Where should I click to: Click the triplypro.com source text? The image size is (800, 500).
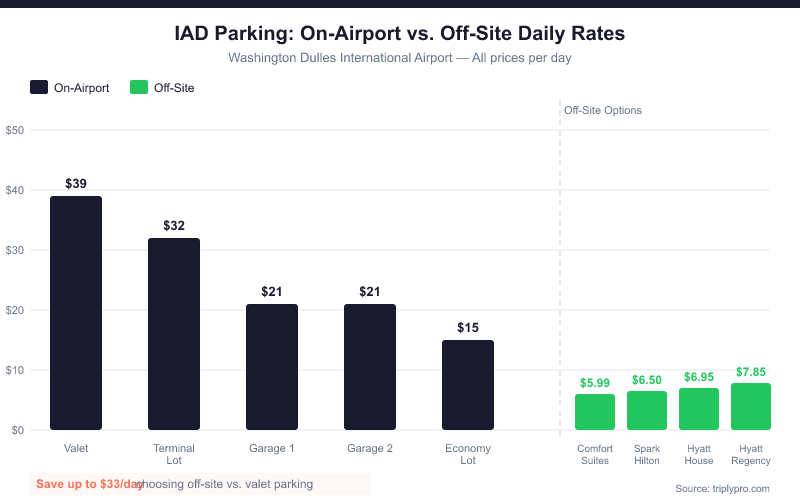click(723, 488)
